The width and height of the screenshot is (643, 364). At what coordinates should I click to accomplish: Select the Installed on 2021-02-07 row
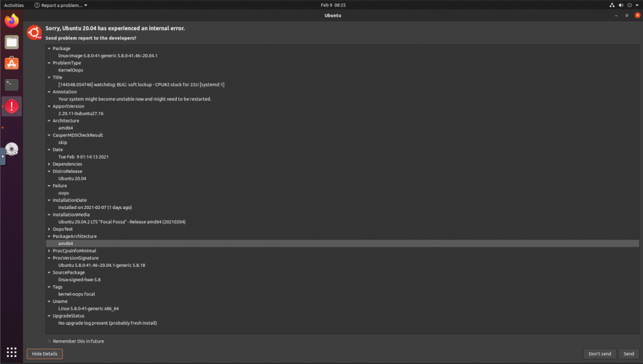[x=343, y=207]
